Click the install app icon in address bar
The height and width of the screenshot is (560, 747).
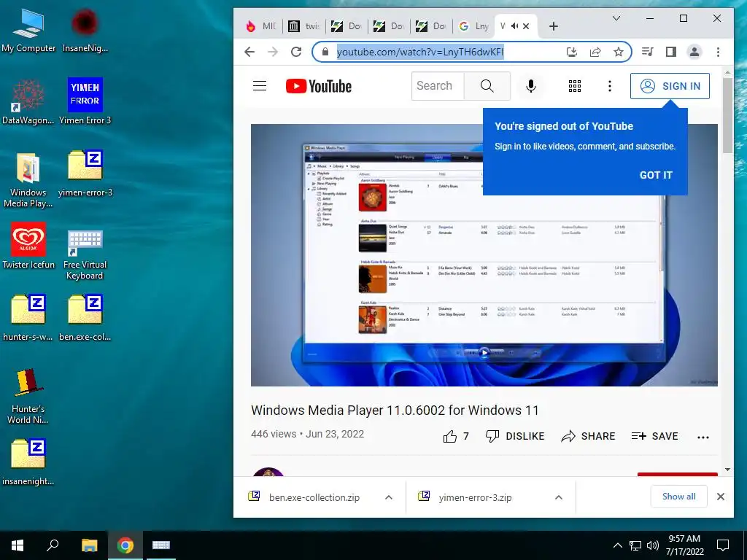[572, 52]
